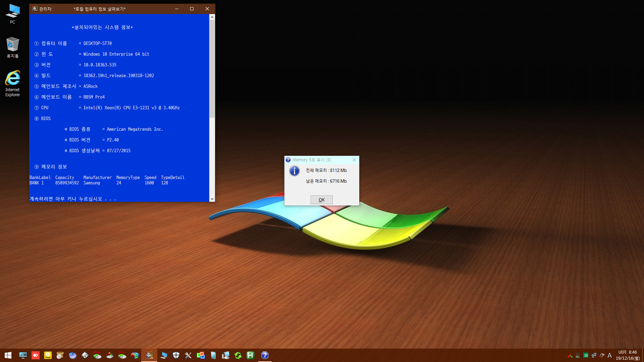Launch the red AnyDesk taskbar icon

36,355
